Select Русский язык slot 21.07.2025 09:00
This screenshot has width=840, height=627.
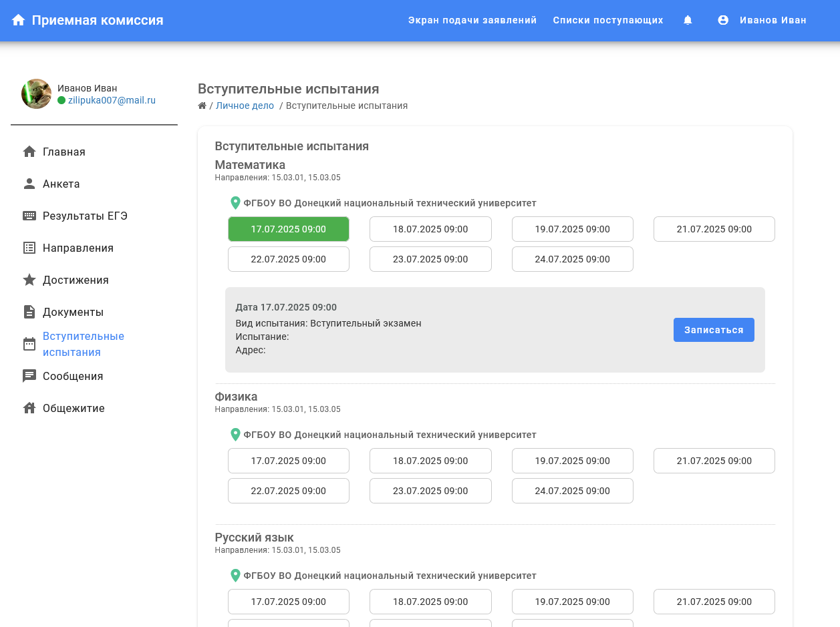click(x=714, y=602)
